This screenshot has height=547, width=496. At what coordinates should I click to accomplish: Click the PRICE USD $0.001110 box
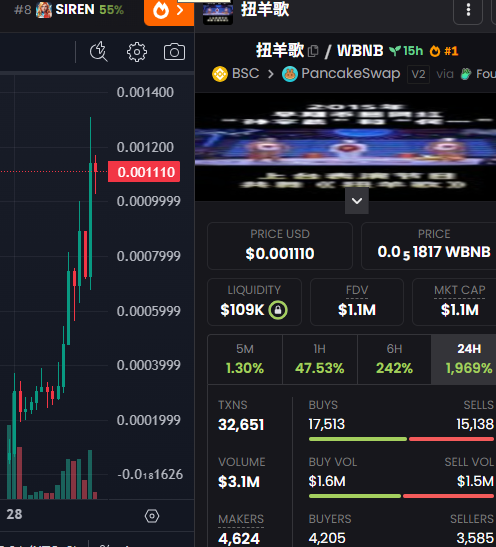pyautogui.click(x=280, y=246)
